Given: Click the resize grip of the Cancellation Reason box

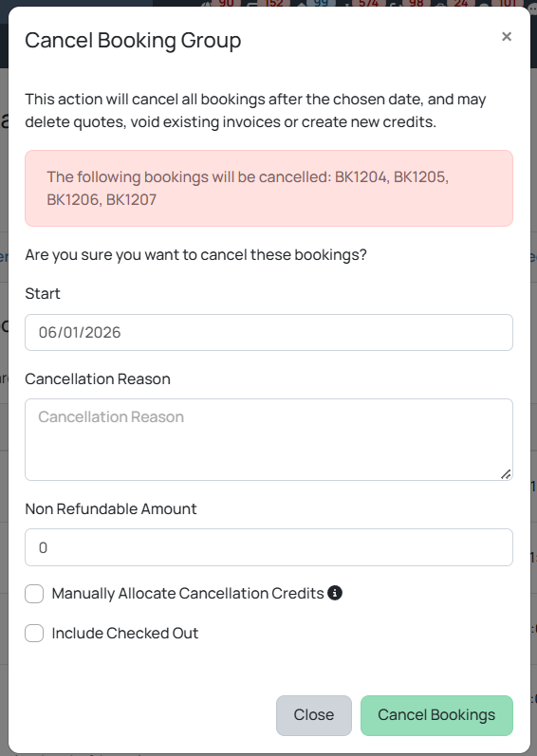Looking at the screenshot, I should 505,474.
